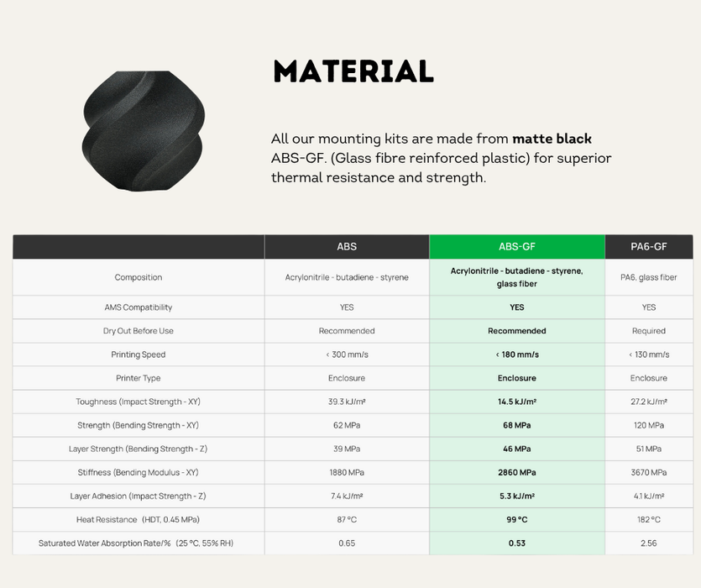701x588 pixels.
Task: Click the MATERIAL heading
Action: (x=353, y=71)
